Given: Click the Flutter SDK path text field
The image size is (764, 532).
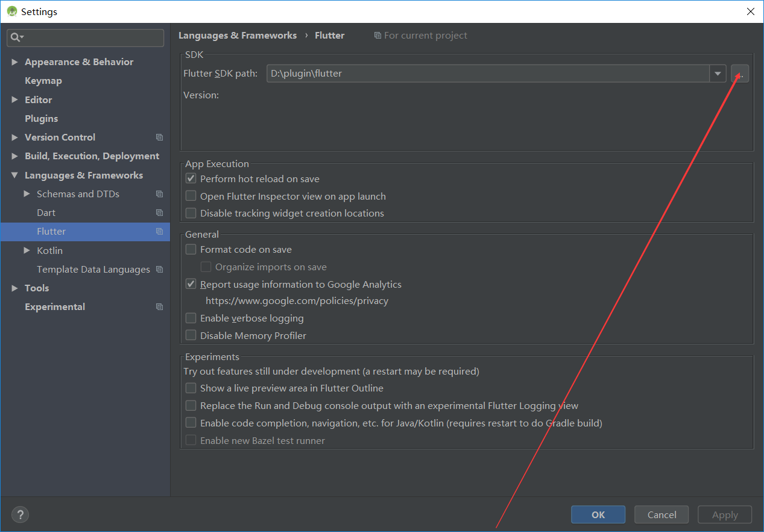Looking at the screenshot, I should coord(488,74).
